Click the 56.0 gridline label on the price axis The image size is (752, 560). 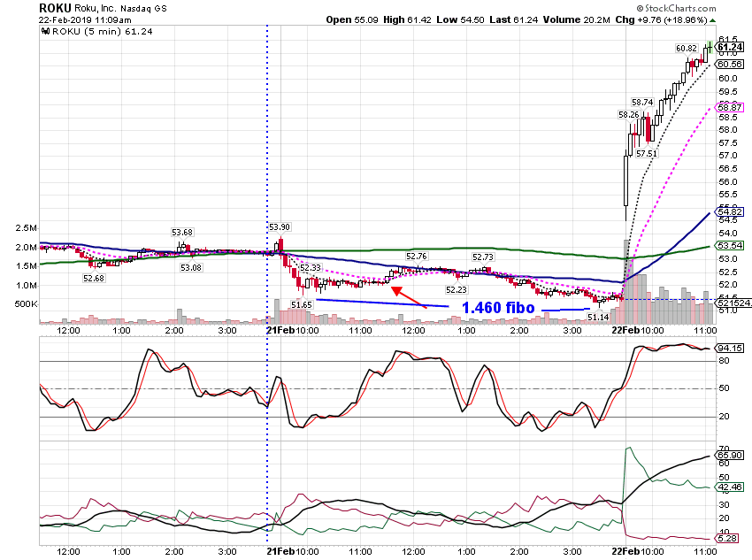(727, 181)
